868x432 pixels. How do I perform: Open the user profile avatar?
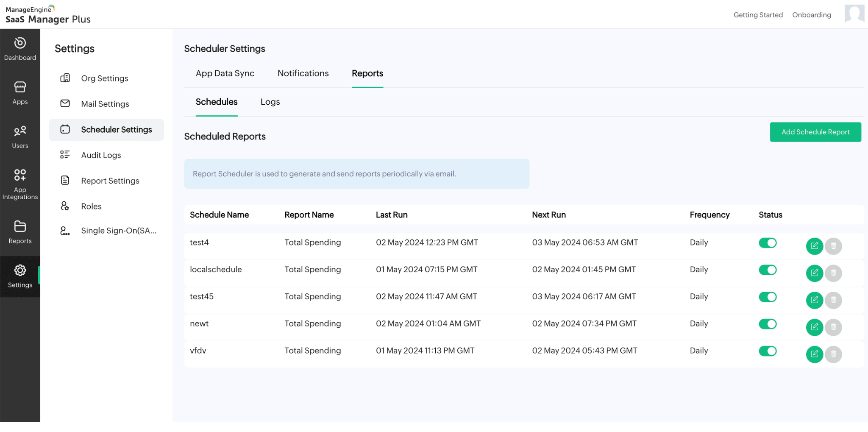pos(854,14)
